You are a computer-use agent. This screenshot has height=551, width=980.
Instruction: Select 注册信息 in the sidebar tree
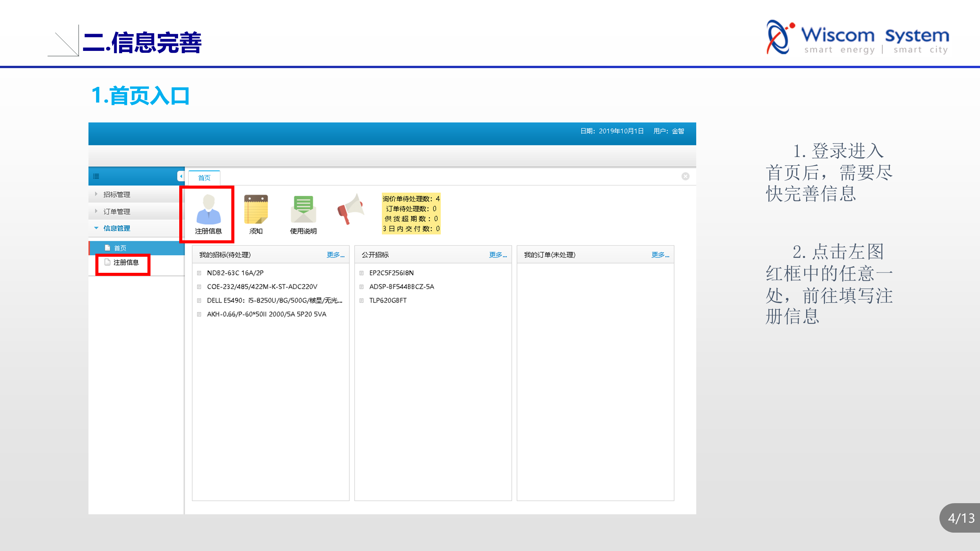pos(126,262)
